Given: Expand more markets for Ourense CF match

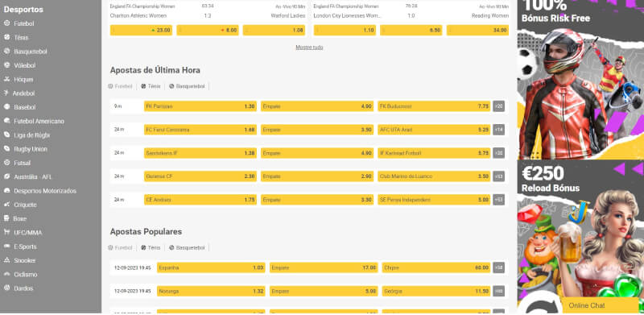Looking at the screenshot, I should click(498, 176).
